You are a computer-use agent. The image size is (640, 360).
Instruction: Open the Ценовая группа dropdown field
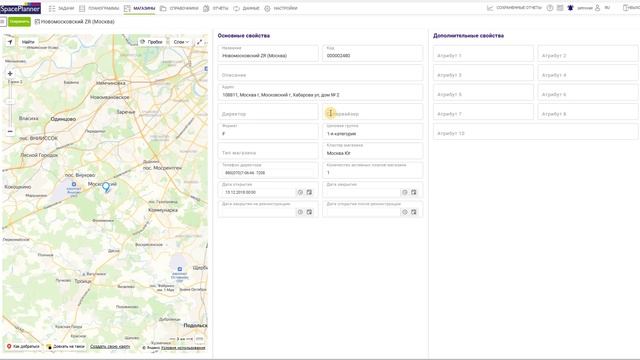[x=373, y=131]
